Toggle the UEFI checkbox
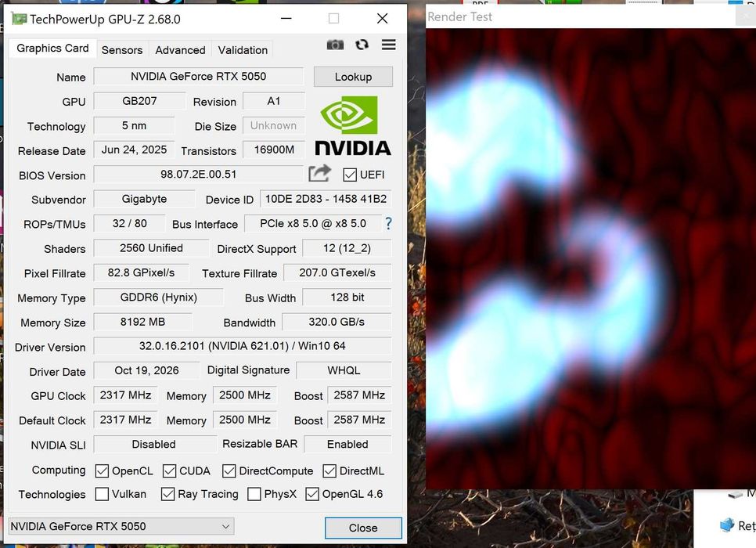 pyautogui.click(x=350, y=175)
